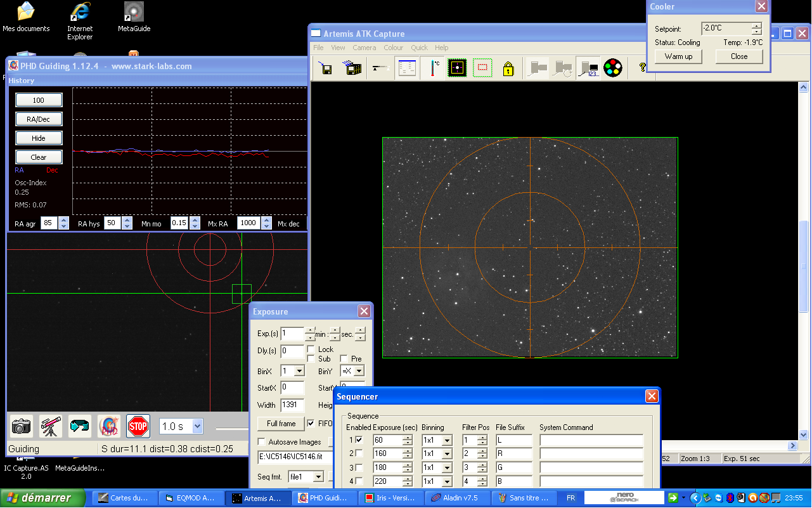Click the telescope connect icon in PHD
This screenshot has height=508, width=812.
[x=50, y=426]
